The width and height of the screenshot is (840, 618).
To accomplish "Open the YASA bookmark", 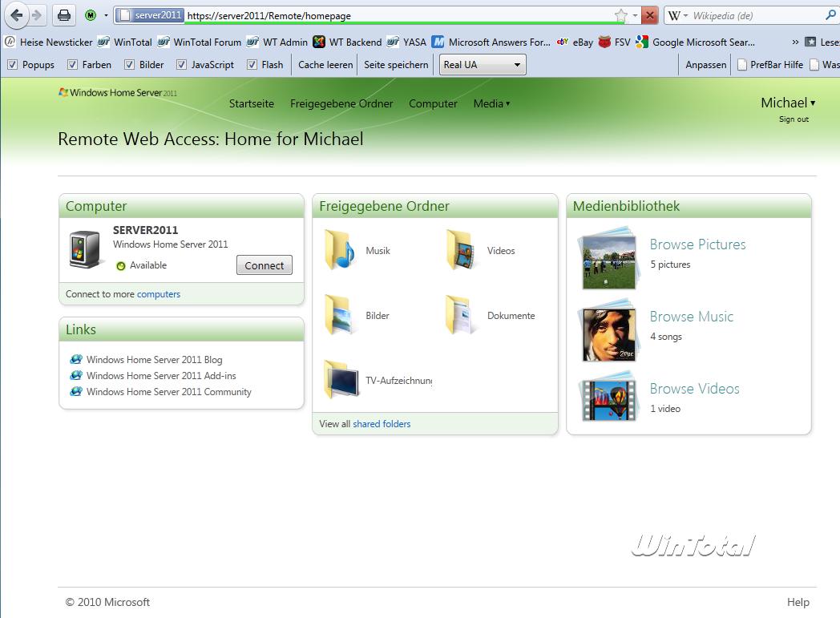I will (x=406, y=42).
